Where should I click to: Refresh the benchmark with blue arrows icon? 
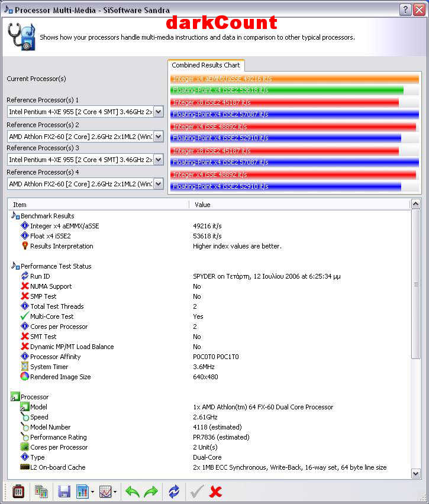[x=174, y=492]
